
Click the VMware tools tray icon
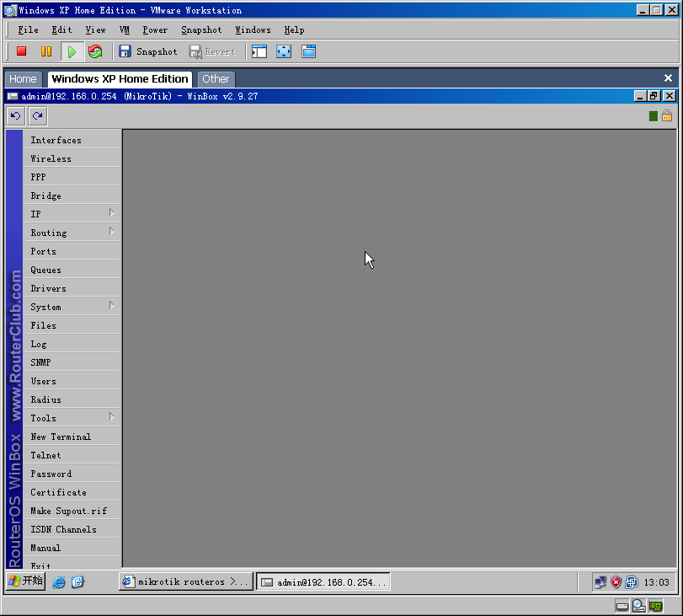pyautogui.click(x=632, y=582)
